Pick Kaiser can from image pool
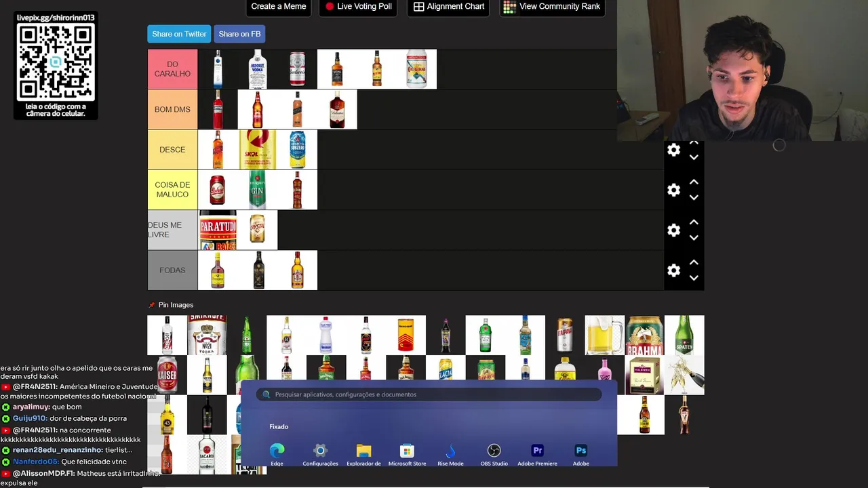 (x=167, y=375)
